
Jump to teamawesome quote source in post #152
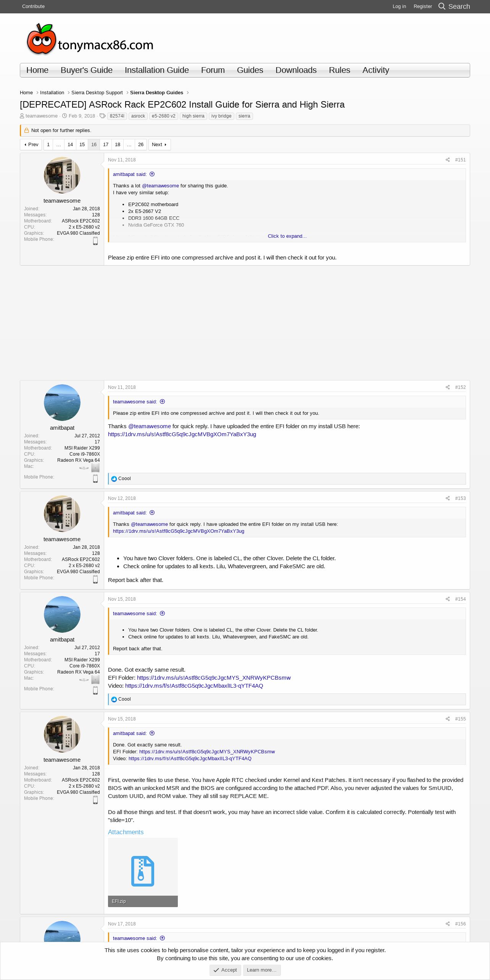point(162,402)
